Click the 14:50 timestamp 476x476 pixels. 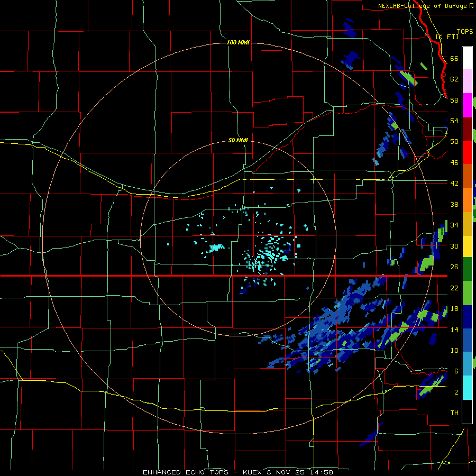(322, 472)
